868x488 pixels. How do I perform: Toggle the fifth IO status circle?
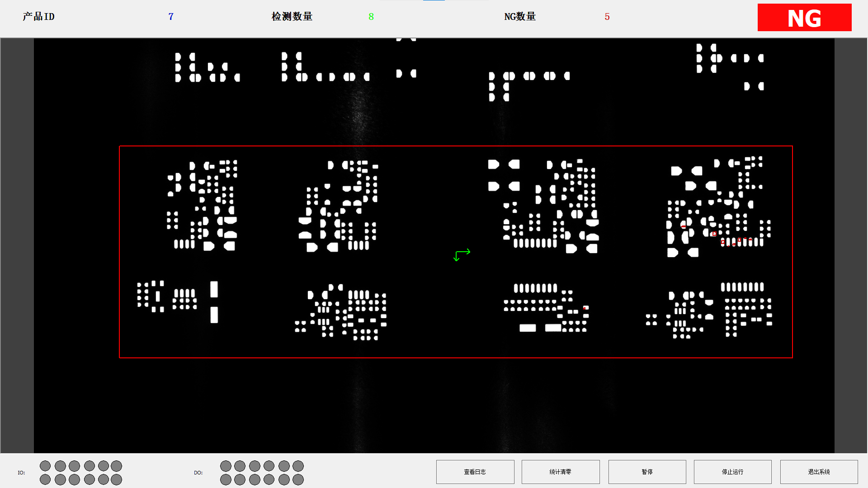[x=103, y=465]
